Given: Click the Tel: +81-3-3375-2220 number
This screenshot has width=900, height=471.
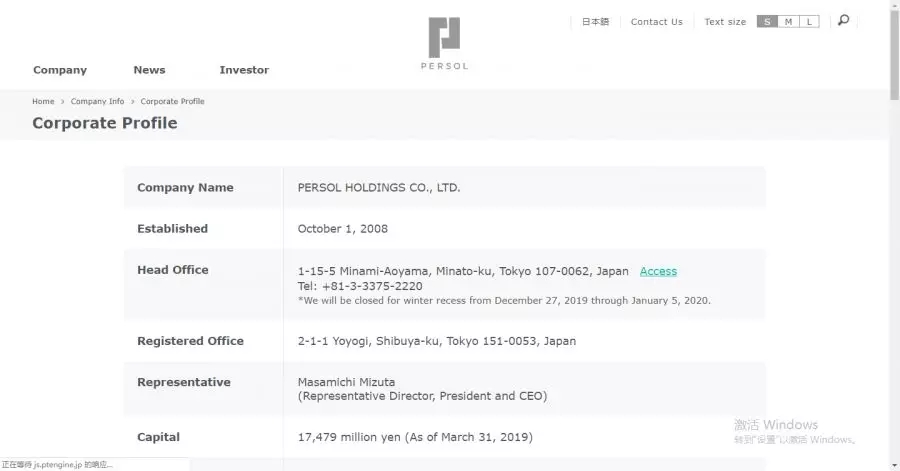Looking at the screenshot, I should tap(360, 286).
